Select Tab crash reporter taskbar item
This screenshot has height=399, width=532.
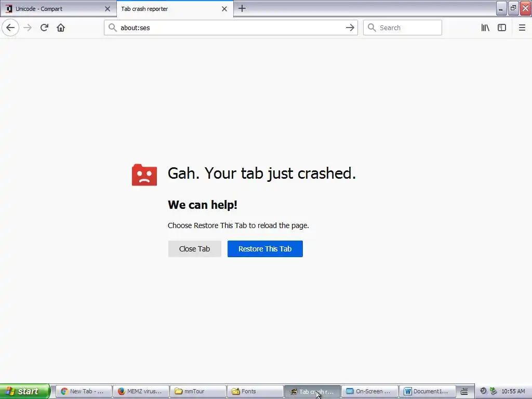coord(312,391)
